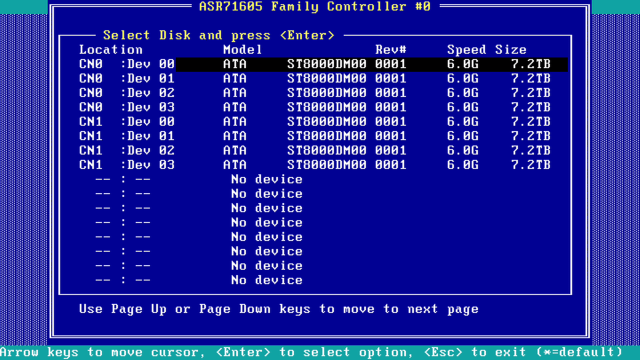Pick disk at CN1 Dev 02
Viewport: 640px width, 360px height.
point(315,151)
